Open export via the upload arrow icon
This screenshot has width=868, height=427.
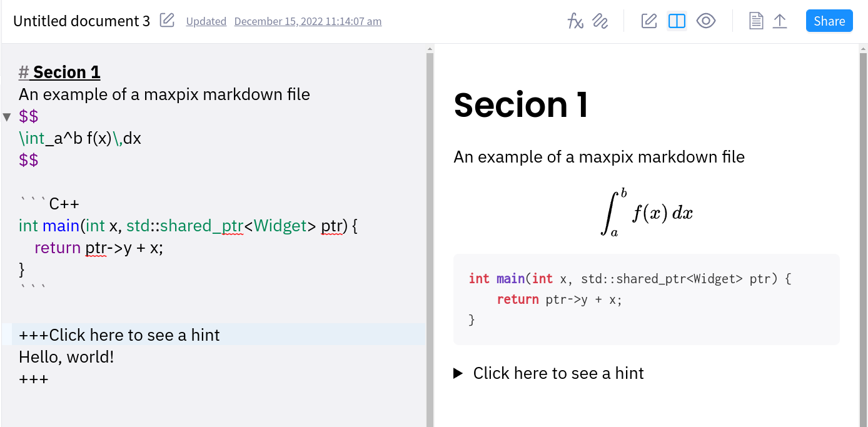(779, 21)
